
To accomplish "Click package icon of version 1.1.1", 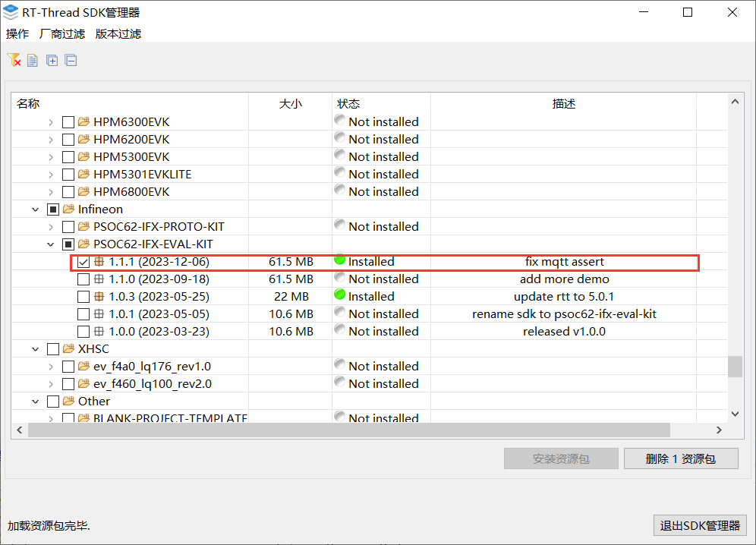I will pos(99,261).
